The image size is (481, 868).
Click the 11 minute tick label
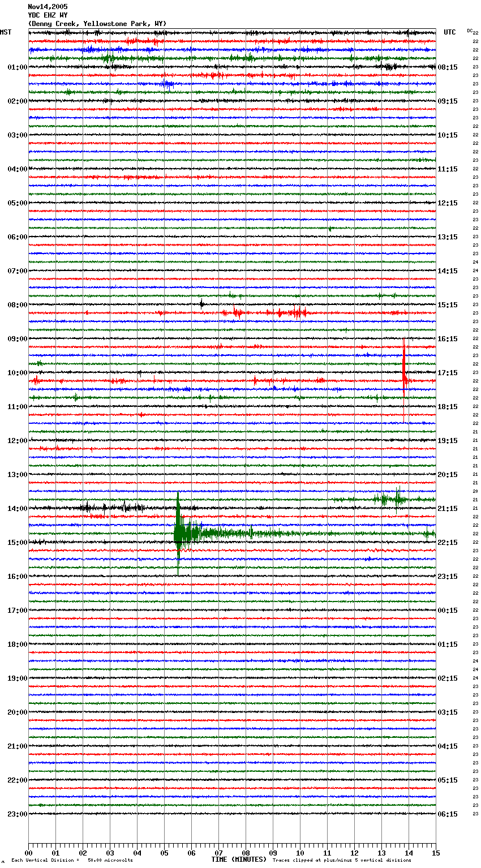[x=327, y=853]
